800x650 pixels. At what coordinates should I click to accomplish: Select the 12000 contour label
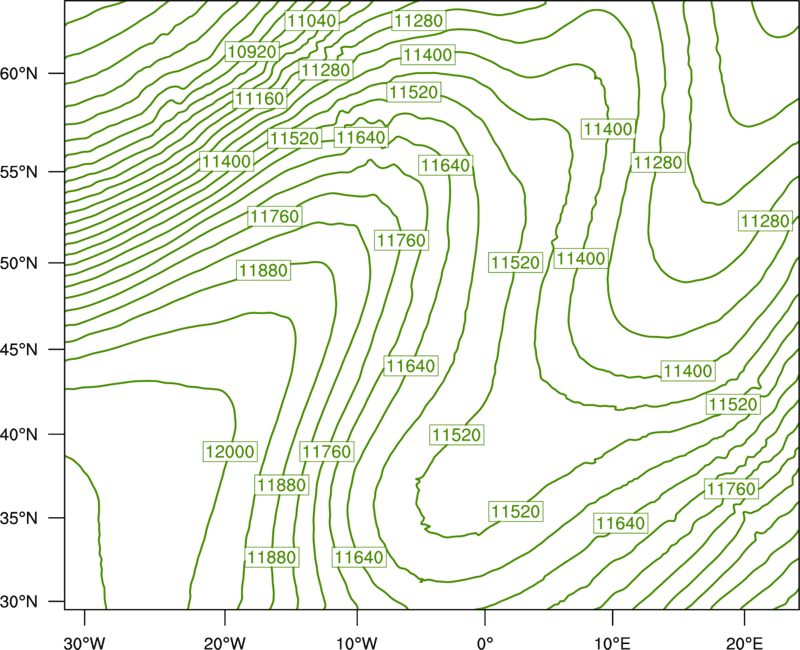(x=230, y=452)
